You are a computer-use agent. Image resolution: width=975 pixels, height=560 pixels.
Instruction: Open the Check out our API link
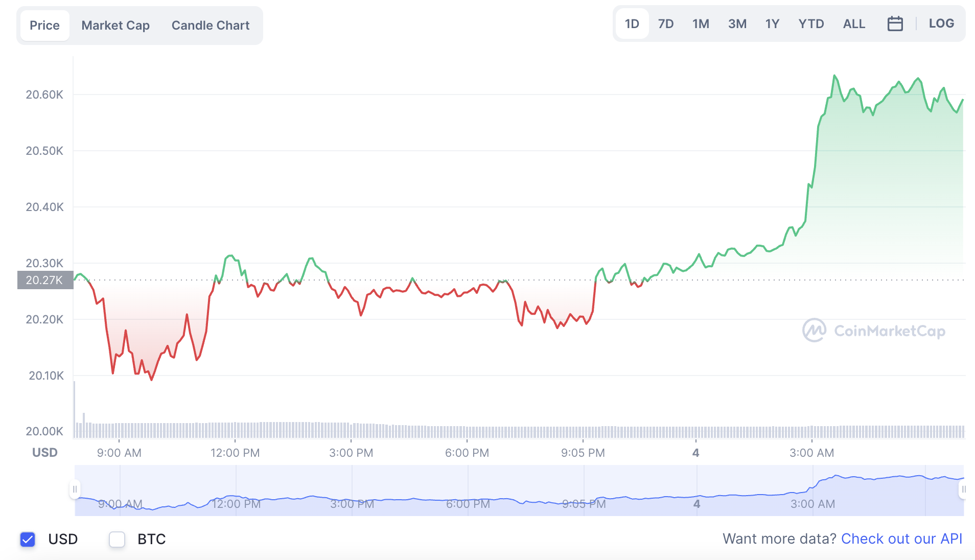[x=901, y=539]
